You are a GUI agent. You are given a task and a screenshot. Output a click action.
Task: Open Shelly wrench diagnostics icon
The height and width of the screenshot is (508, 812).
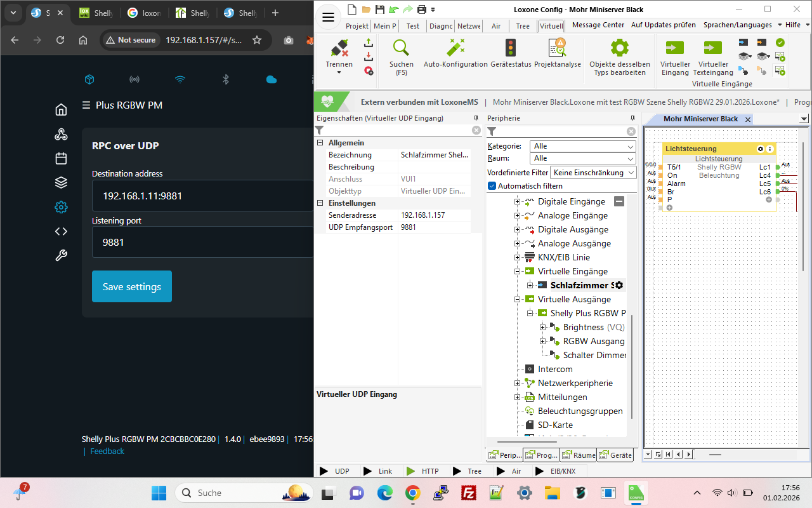pyautogui.click(x=61, y=255)
